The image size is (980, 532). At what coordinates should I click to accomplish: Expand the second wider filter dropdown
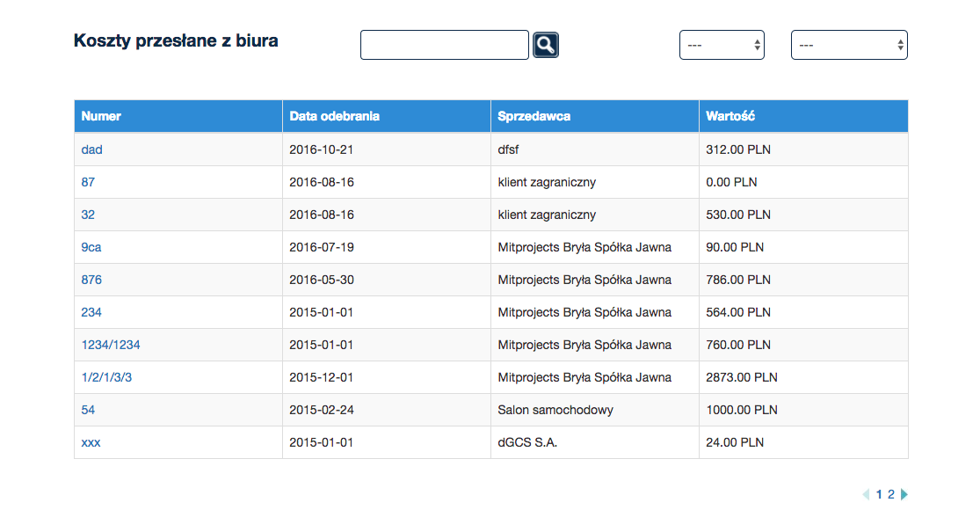848,45
